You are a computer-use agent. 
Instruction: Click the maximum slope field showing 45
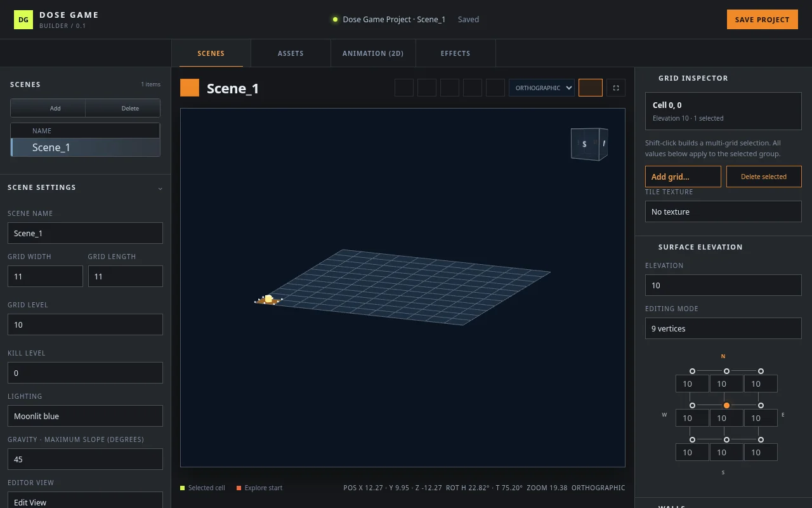point(85,459)
